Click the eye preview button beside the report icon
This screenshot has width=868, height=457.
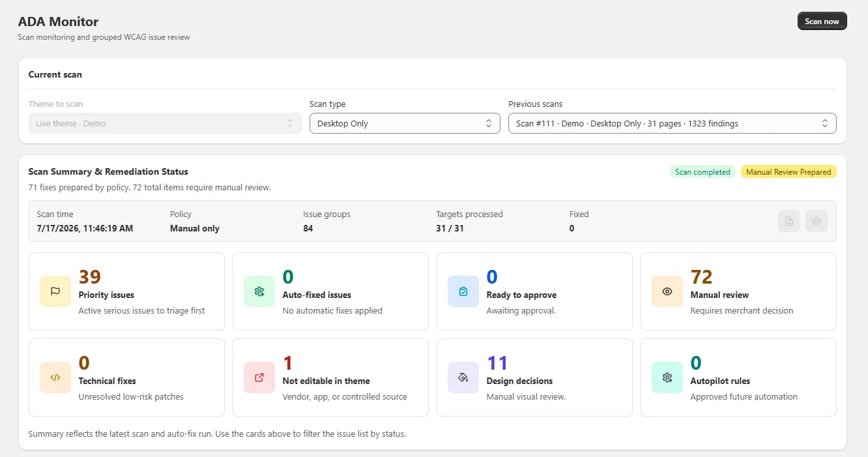pos(817,221)
